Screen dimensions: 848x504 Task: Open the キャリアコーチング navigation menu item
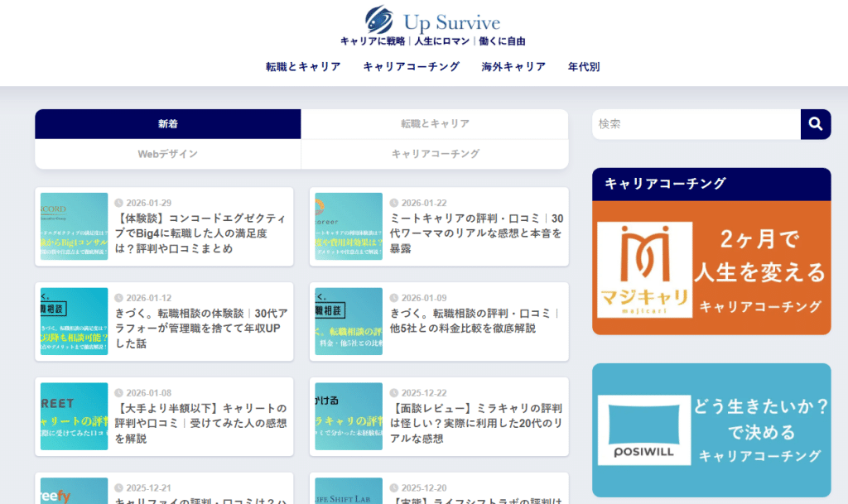pos(411,66)
